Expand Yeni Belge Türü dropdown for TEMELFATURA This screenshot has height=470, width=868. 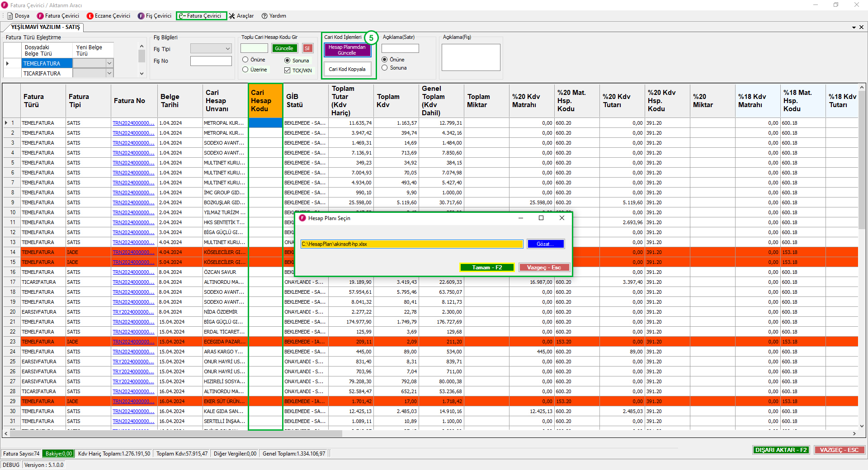tap(109, 63)
